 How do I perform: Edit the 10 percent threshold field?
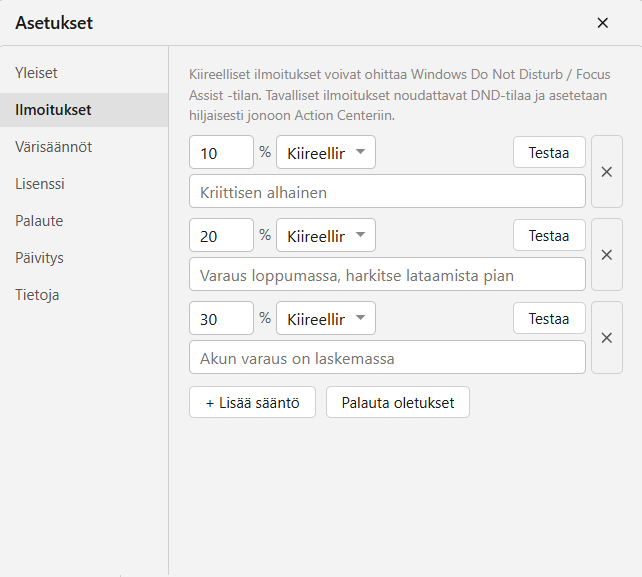tap(222, 152)
